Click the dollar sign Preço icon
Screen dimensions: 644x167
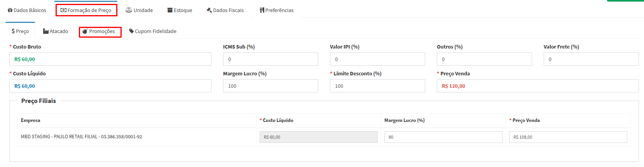[x=13, y=31]
